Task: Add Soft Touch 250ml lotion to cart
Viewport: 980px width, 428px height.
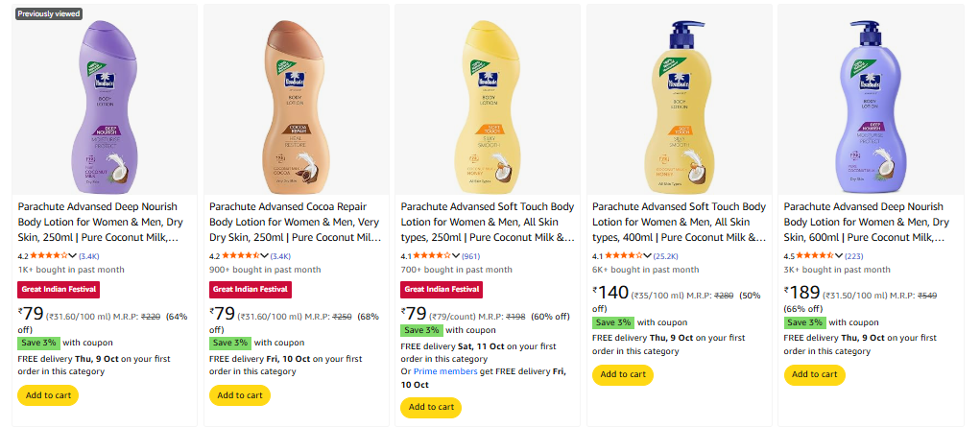Action: click(431, 407)
